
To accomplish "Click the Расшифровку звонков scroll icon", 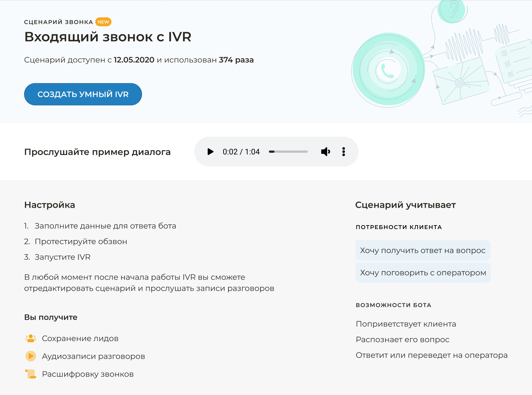I will (x=31, y=374).
